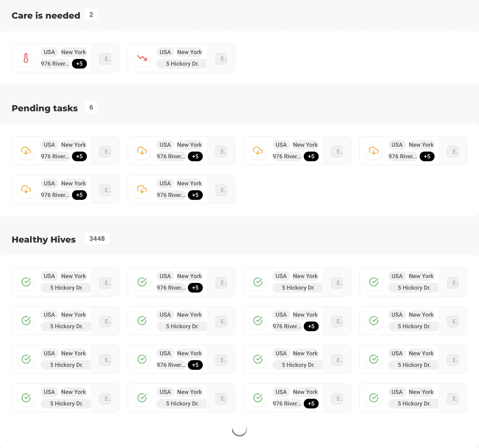Click the Pending tasks count badge 6
Viewport: 479px width, 448px height.
(x=91, y=107)
